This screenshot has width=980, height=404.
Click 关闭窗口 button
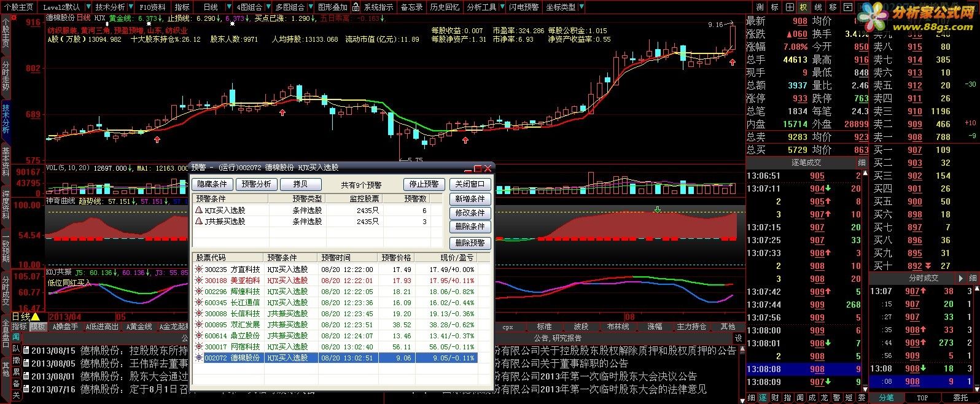coord(470,184)
